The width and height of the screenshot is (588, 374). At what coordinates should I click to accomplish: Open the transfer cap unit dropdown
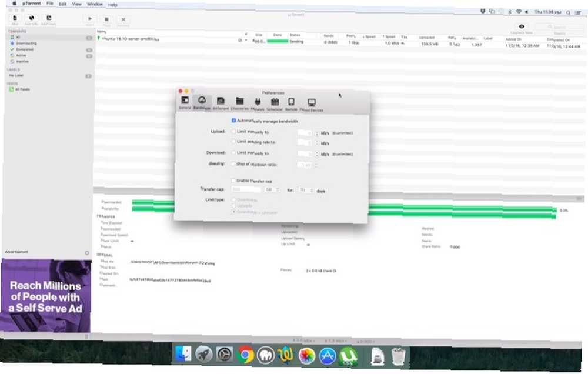pos(272,190)
